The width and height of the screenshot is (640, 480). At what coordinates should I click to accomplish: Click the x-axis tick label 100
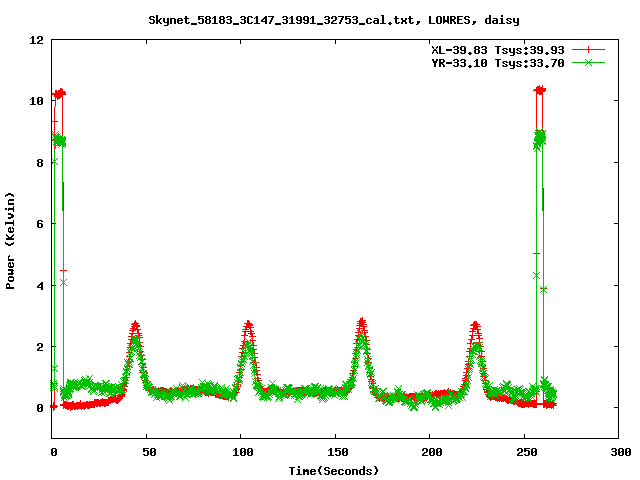pyautogui.click(x=242, y=452)
